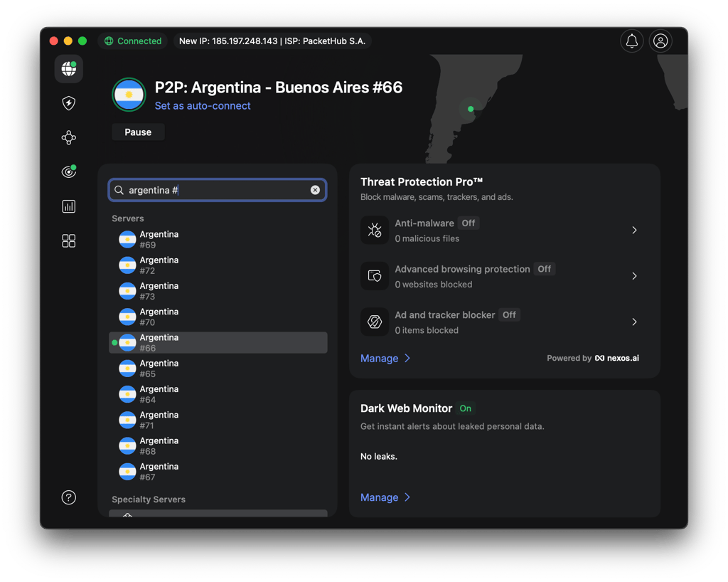Image resolution: width=728 pixels, height=582 pixels.
Task: Click the Anti-malware Off badge
Action: click(469, 223)
